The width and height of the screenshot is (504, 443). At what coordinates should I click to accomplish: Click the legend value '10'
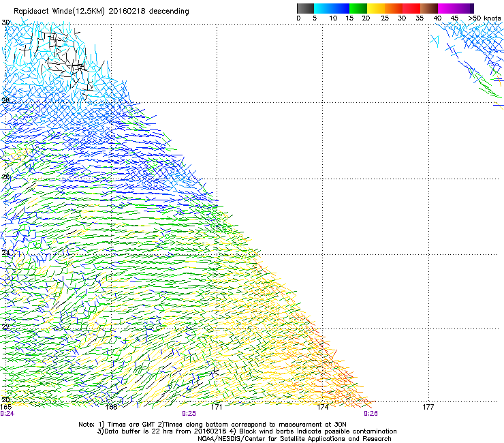[333, 18]
